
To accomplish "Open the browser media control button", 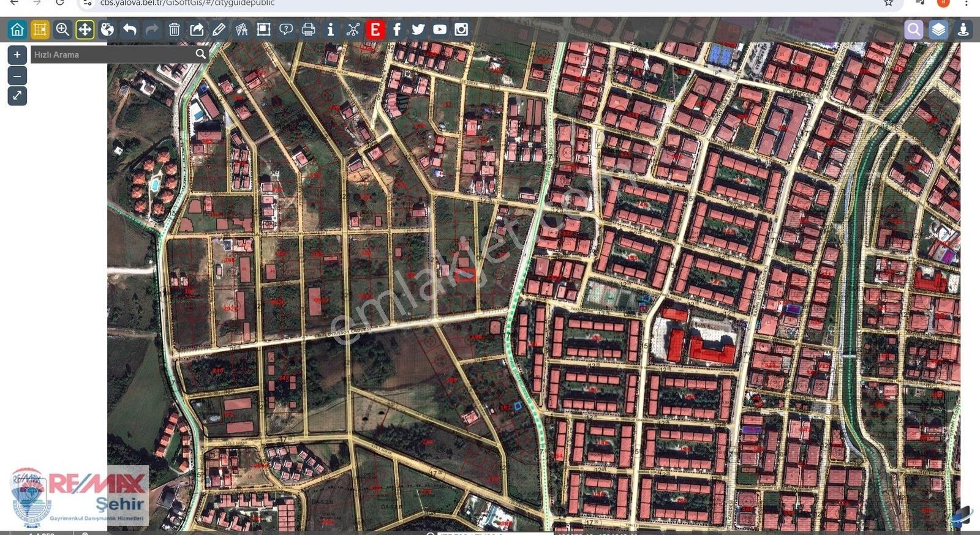I will [920, 3].
